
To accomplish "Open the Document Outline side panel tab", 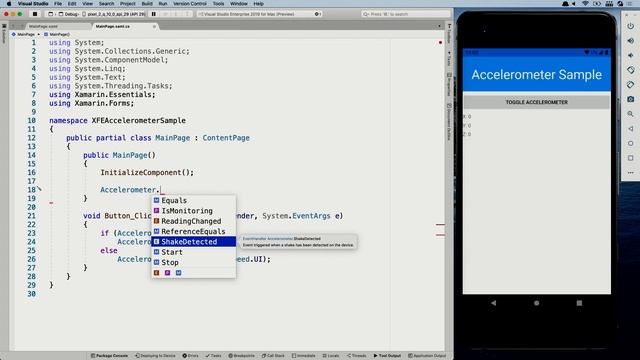I will [449, 122].
